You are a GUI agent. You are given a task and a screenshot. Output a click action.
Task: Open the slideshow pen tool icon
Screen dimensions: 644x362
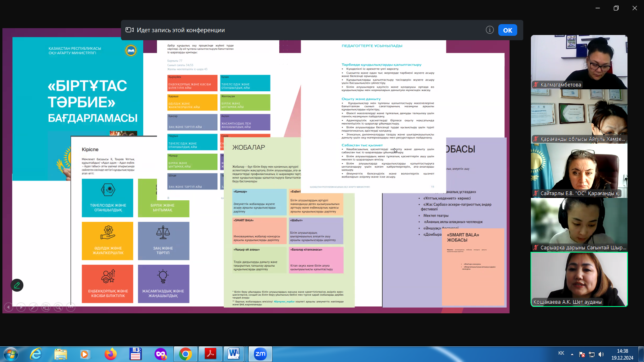(33, 307)
